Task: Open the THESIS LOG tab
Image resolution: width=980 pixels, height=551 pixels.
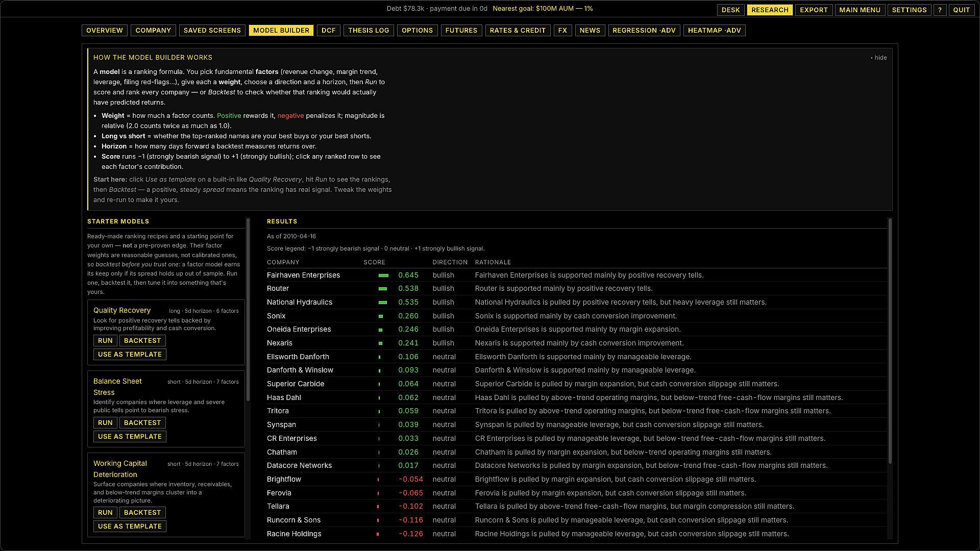Action: click(x=369, y=31)
